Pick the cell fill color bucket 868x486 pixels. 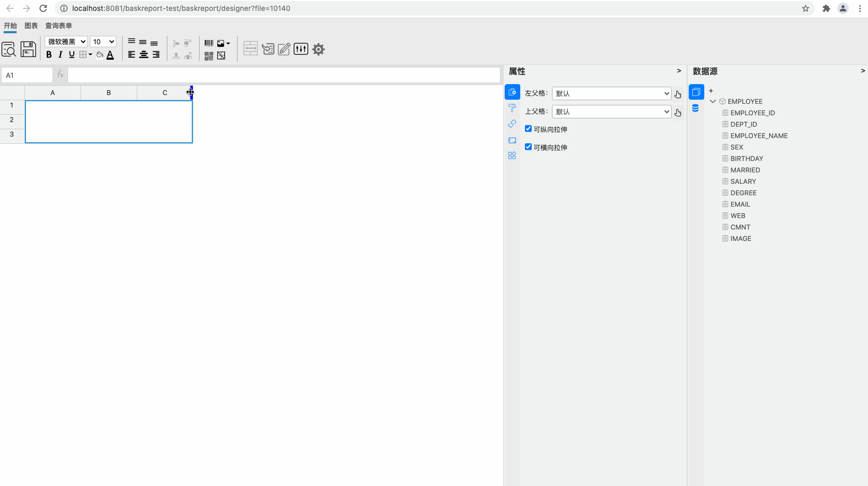100,55
